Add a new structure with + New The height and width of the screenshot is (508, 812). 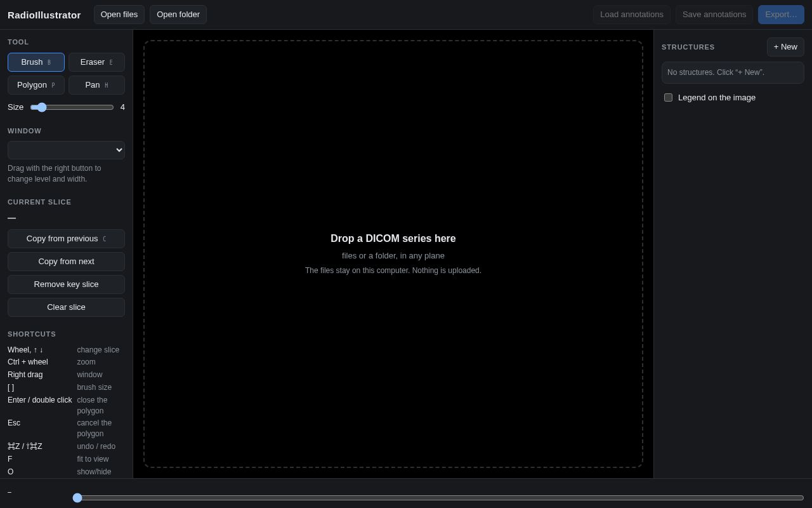click(x=785, y=47)
